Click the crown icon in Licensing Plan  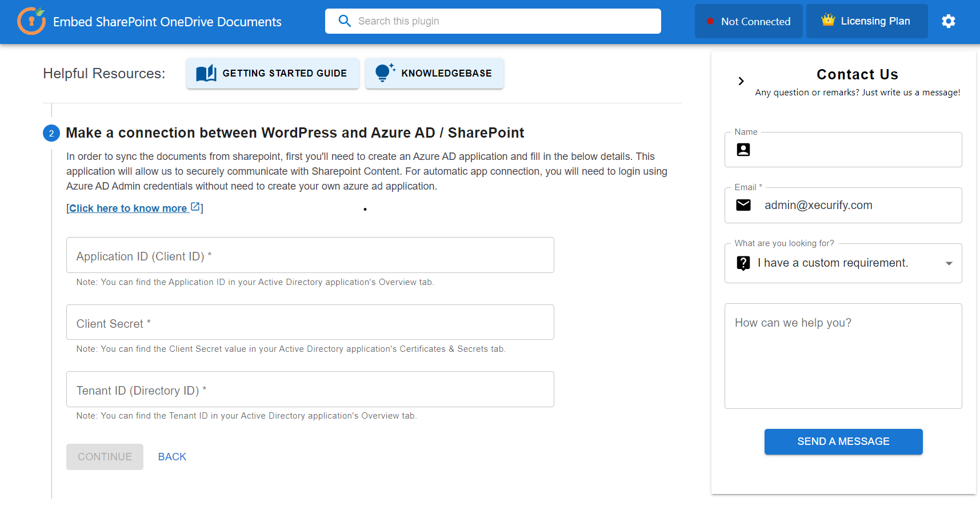pos(828,21)
